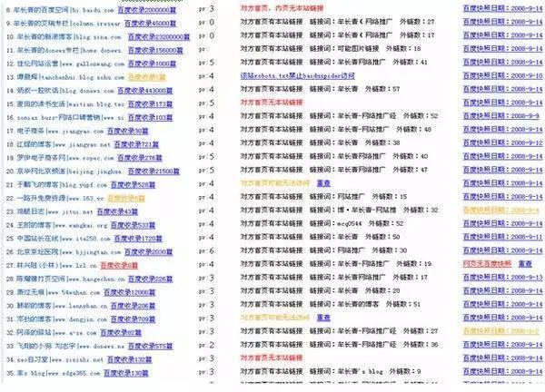Open row 32 阿泽的驿站 site link
Image resolution: width=545 pixels, height=392 pixels.
pos(56,333)
